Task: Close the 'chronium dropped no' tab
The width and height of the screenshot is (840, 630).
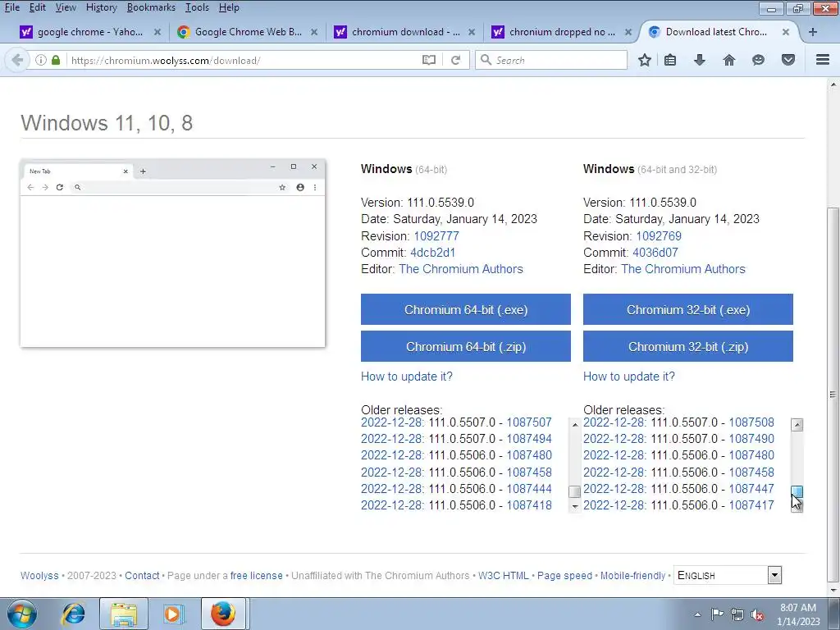Action: (628, 32)
